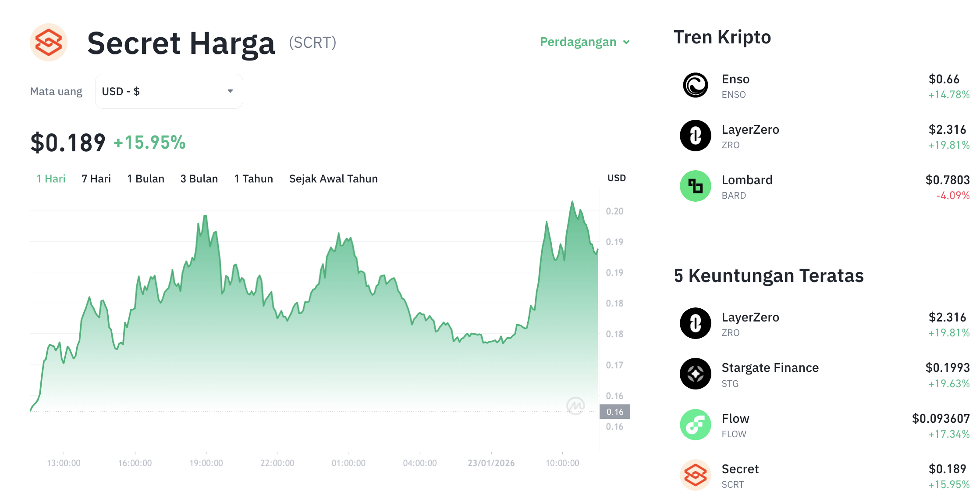Click the Lombard BARD coin icon
980x500 pixels.
(x=695, y=186)
